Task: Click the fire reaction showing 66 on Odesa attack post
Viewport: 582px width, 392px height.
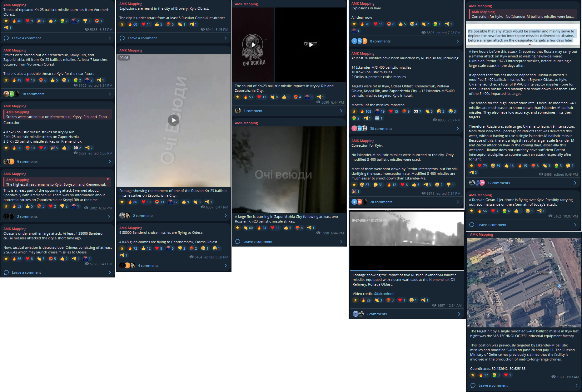Action: (x=17, y=259)
